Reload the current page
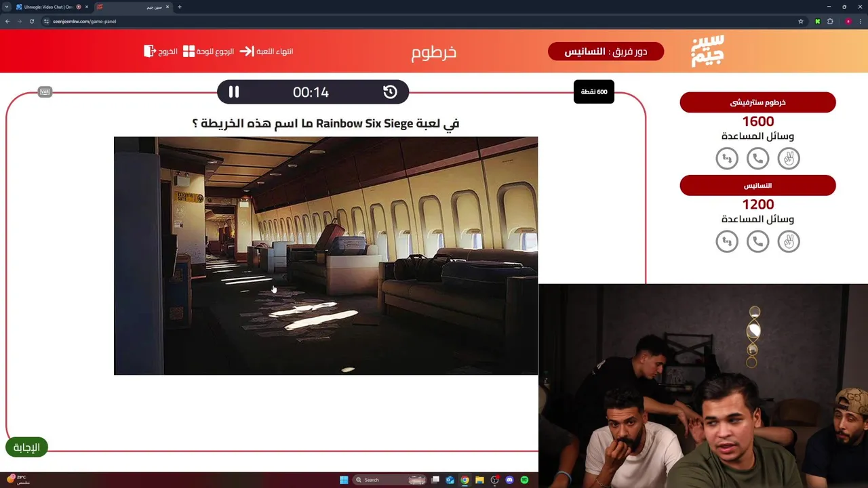 (31, 21)
